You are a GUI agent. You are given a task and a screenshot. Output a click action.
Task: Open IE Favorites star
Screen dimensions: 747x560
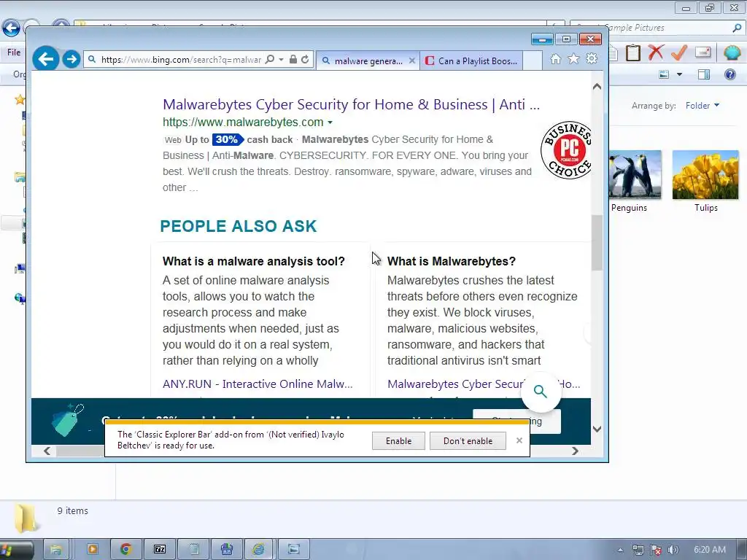(573, 58)
